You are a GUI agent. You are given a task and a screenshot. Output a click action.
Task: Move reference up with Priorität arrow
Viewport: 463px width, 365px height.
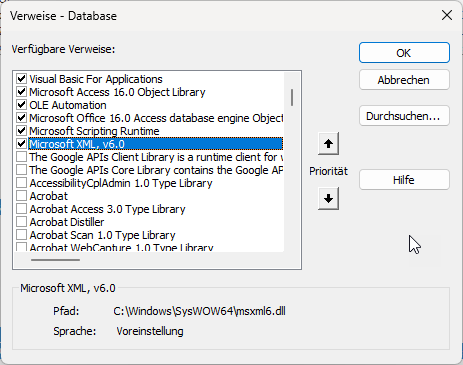(x=328, y=144)
